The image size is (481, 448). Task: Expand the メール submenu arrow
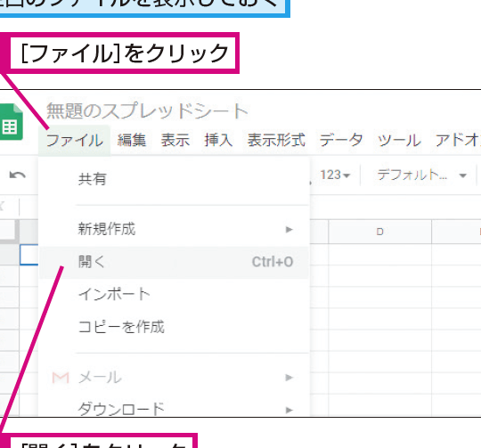click(289, 378)
